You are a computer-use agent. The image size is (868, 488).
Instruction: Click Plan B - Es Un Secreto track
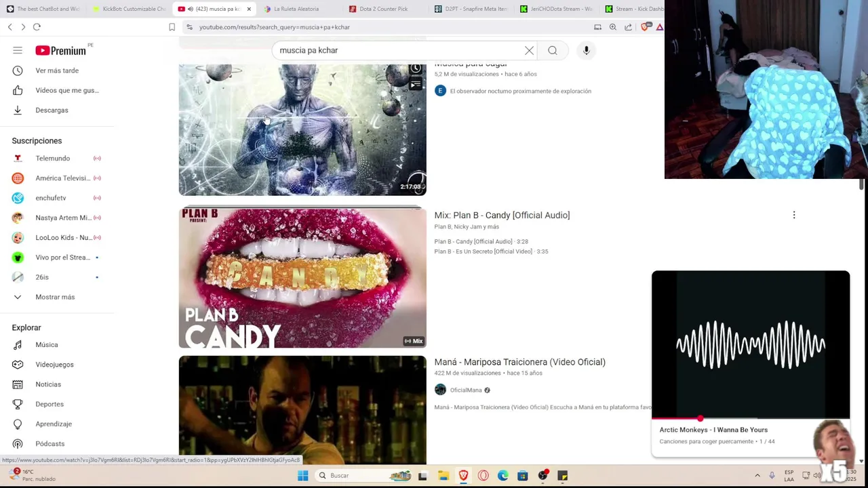[x=491, y=251]
